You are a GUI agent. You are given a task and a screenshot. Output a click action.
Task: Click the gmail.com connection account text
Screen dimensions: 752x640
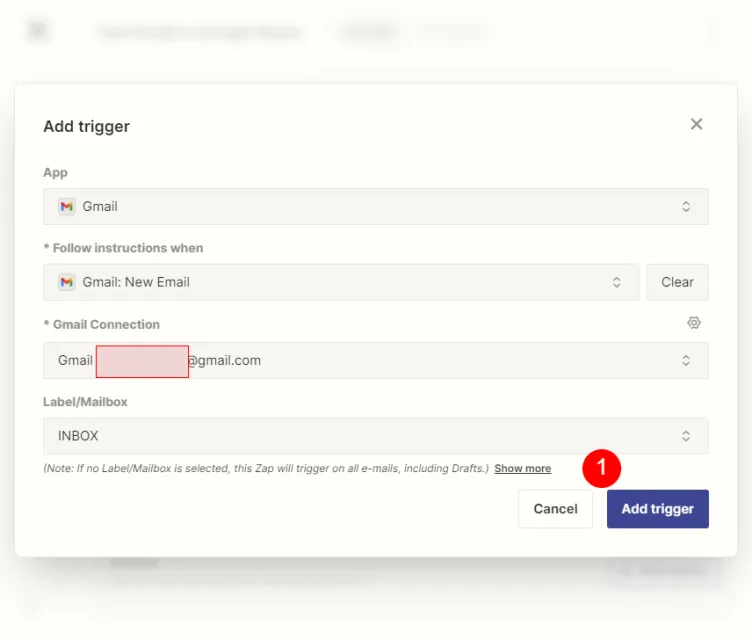click(224, 360)
